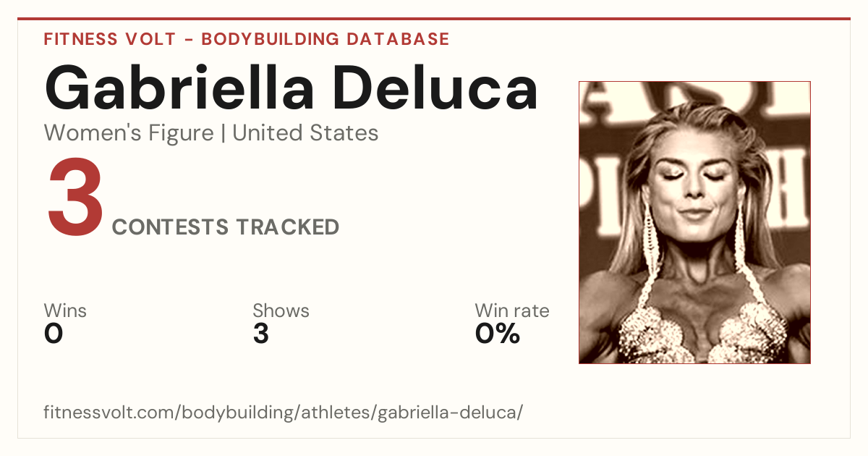Image resolution: width=868 pixels, height=456 pixels.
Task: Select the Shows value 3
Action: tap(261, 334)
